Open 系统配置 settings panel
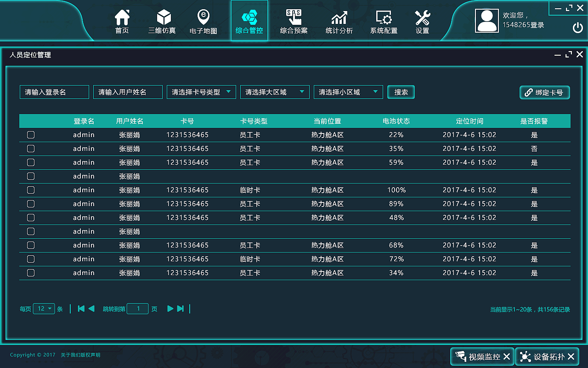588x368 pixels. click(384, 21)
